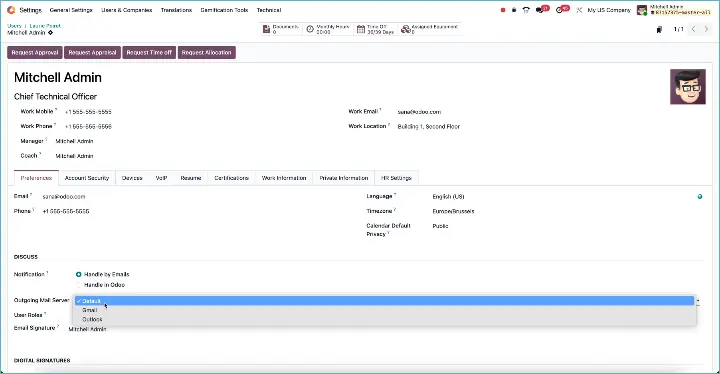Click the Request Time off button
The height and width of the screenshot is (374, 720).
149,52
